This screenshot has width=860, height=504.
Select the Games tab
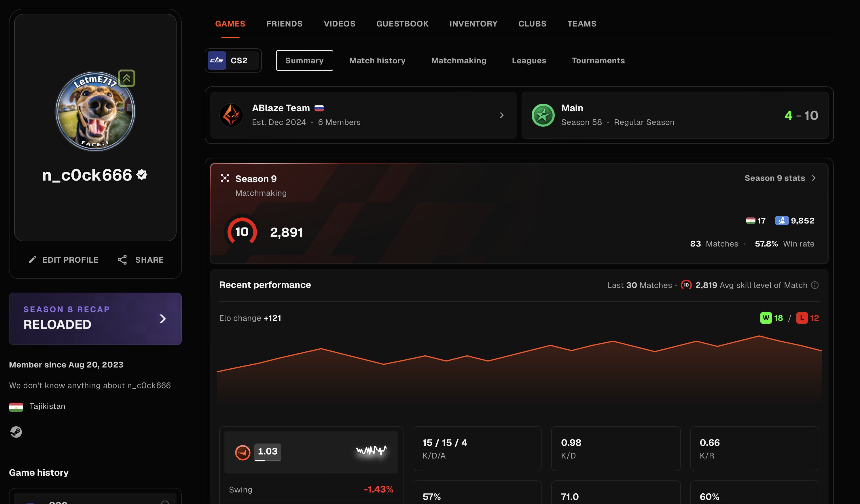(230, 24)
